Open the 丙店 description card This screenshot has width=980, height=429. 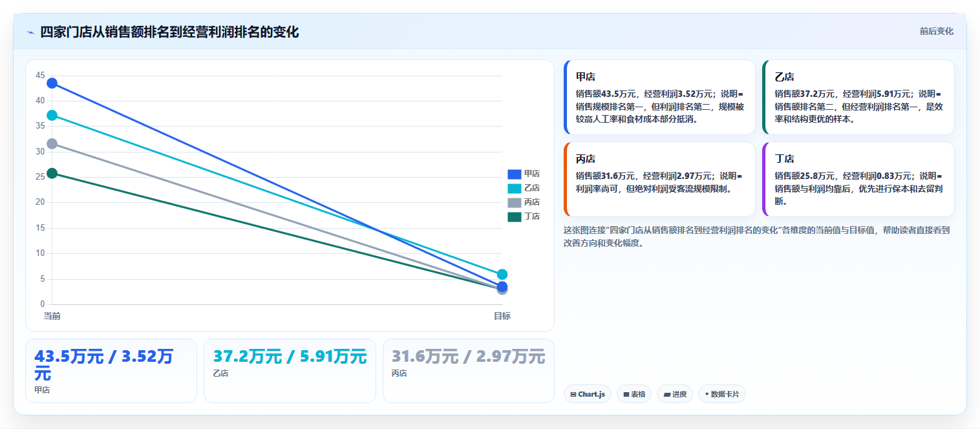tap(659, 179)
